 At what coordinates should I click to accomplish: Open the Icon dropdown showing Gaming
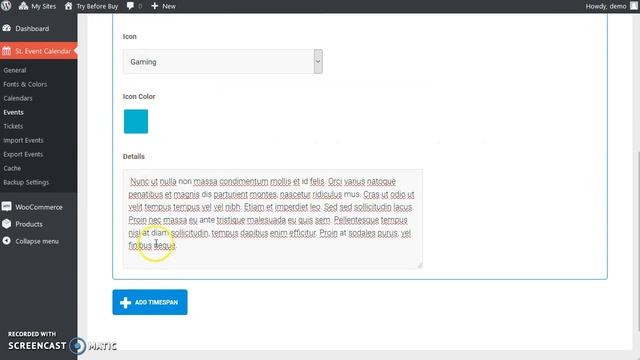click(x=223, y=62)
